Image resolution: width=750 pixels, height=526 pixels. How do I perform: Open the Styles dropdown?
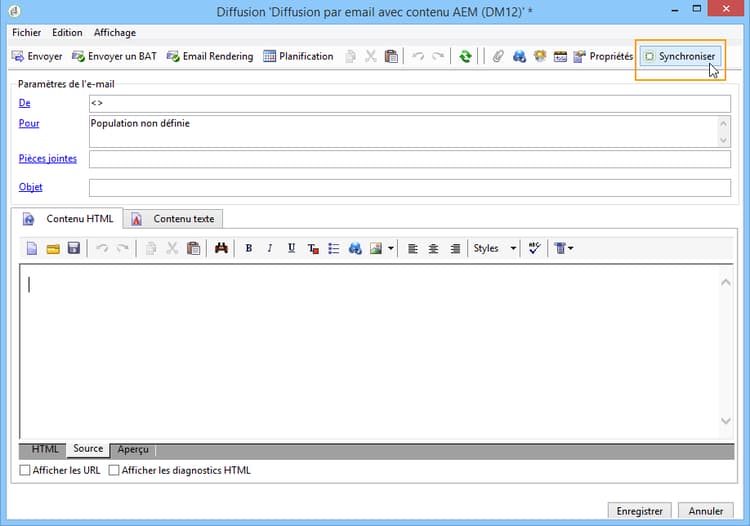pos(495,248)
